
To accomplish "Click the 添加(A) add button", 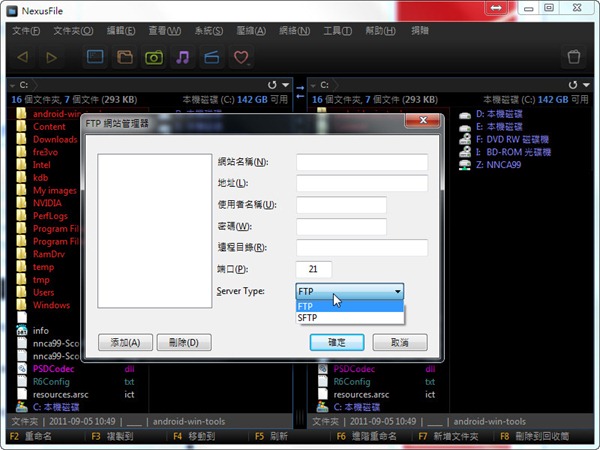I will coord(126,342).
